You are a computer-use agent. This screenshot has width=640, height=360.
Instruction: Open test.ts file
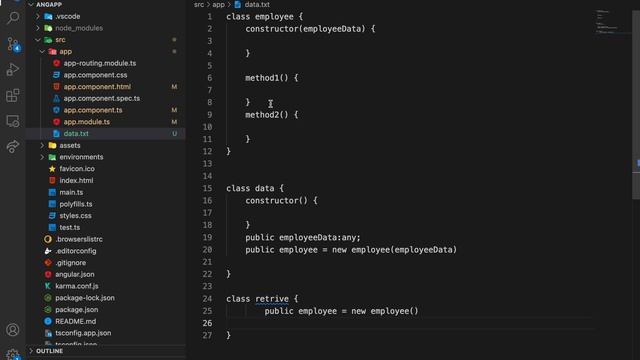point(69,227)
